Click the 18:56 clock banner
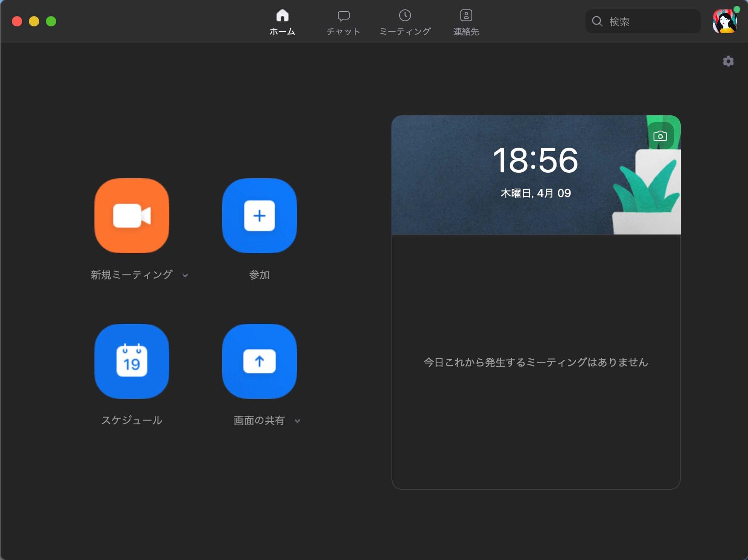This screenshot has width=748, height=560. [x=536, y=175]
